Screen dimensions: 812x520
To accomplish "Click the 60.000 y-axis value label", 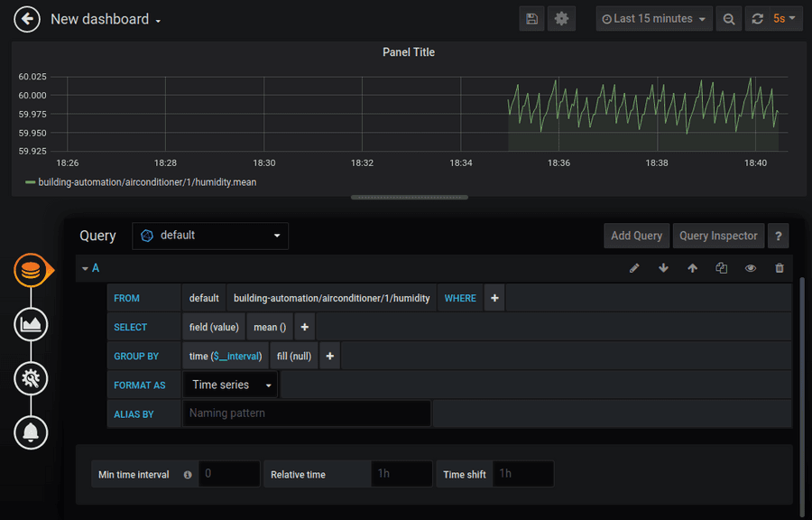I will click(32, 96).
